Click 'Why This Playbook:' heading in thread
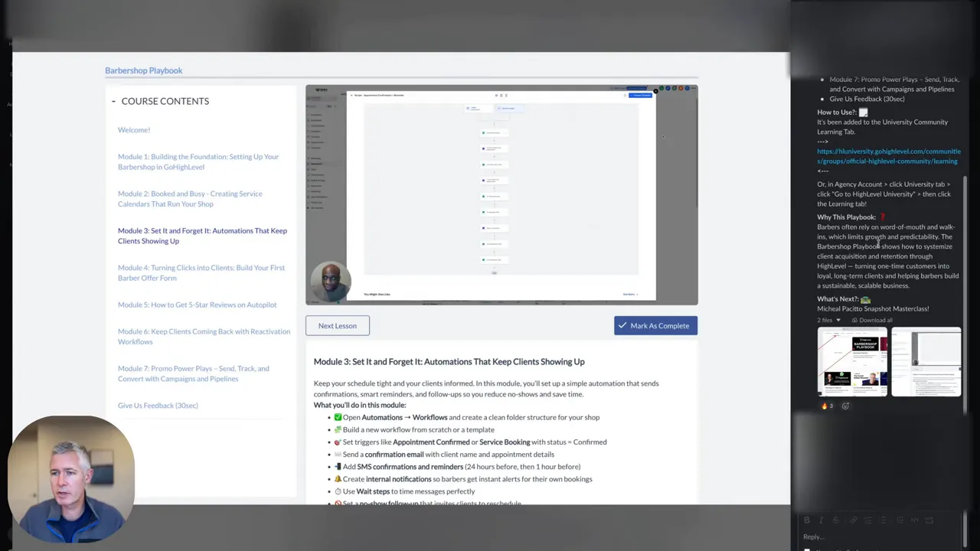 846,217
